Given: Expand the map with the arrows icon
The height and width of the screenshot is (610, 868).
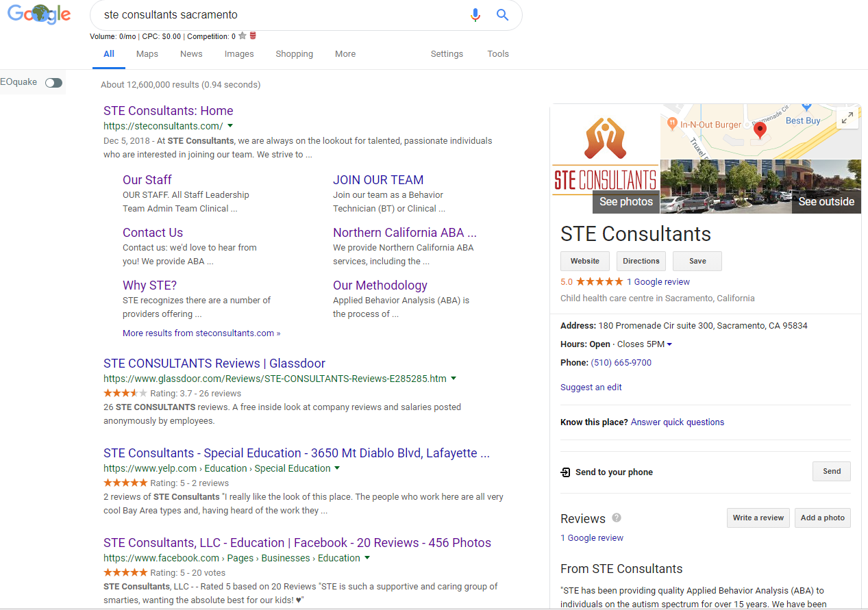Looking at the screenshot, I should point(847,118).
